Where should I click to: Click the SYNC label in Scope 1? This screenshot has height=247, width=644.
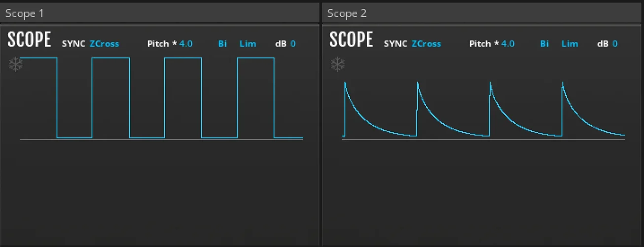pyautogui.click(x=73, y=44)
